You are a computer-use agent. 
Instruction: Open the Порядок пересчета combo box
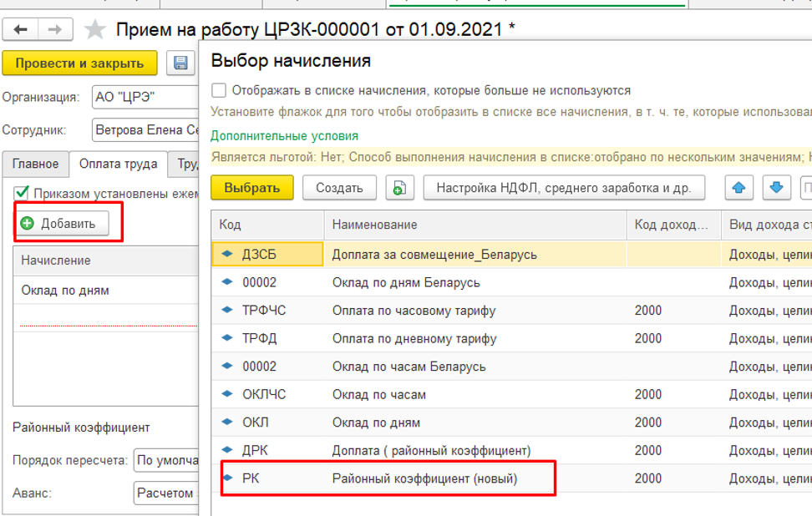pos(166,460)
